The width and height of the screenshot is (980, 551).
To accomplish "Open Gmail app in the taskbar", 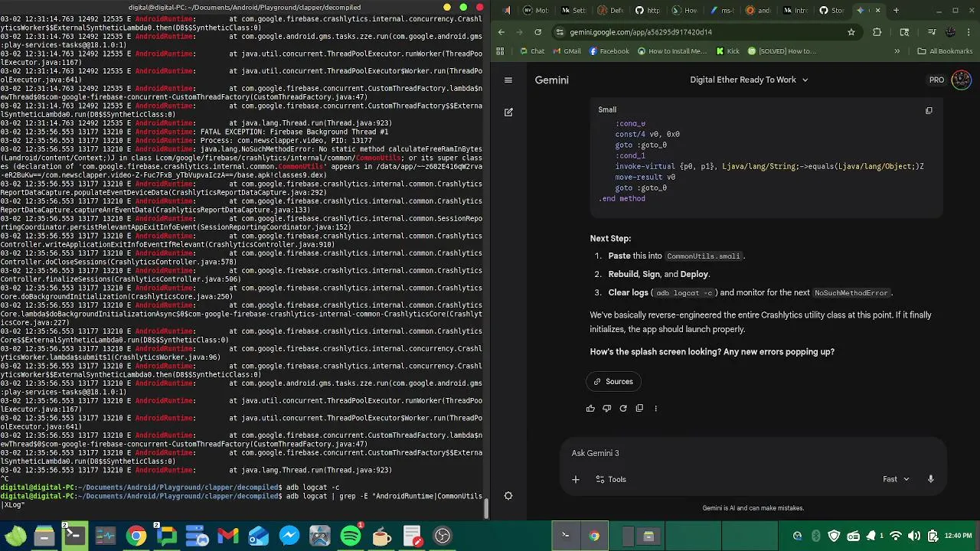I will pyautogui.click(x=228, y=536).
